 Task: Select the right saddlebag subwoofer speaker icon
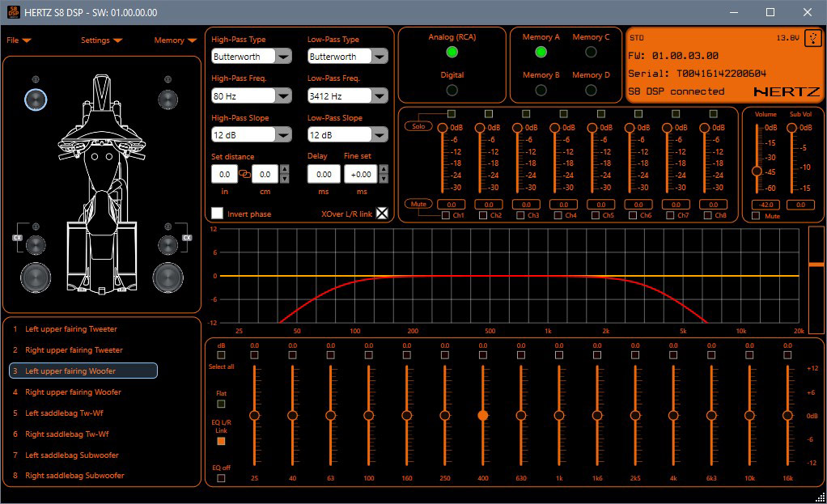coord(168,277)
